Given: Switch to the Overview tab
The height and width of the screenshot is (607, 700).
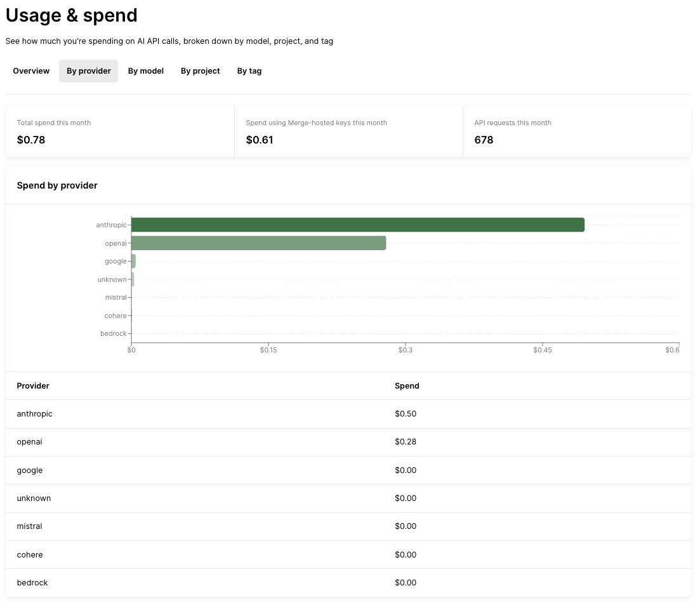Looking at the screenshot, I should pyautogui.click(x=30, y=70).
